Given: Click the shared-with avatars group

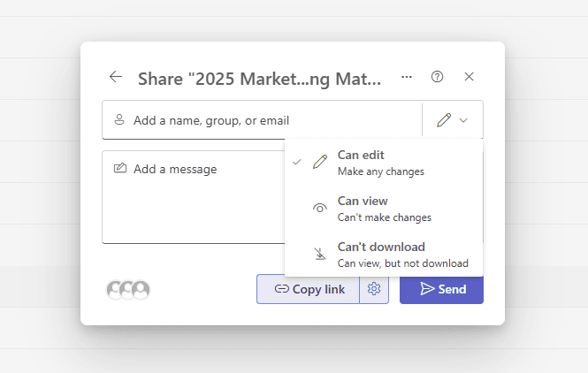Looking at the screenshot, I should click(x=128, y=289).
